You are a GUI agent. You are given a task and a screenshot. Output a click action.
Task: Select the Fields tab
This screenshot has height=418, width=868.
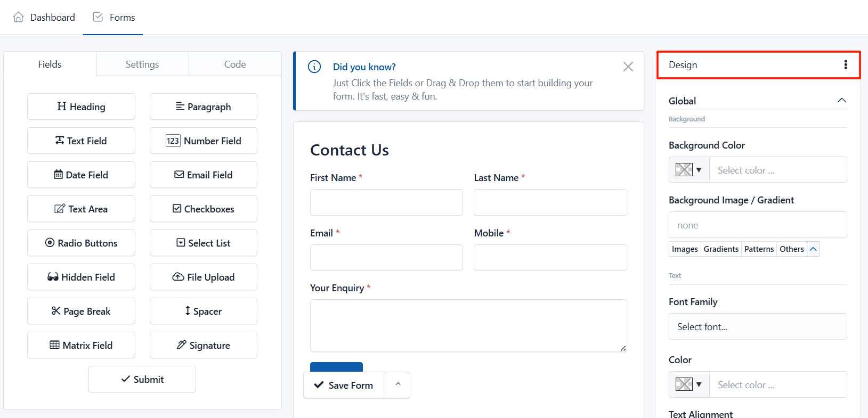click(x=50, y=64)
